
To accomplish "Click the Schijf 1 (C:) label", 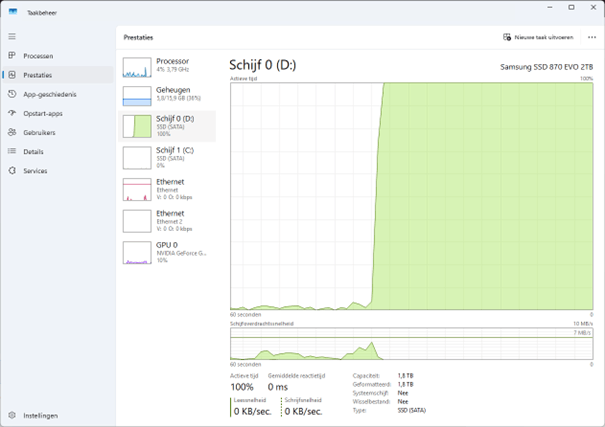I will point(175,150).
